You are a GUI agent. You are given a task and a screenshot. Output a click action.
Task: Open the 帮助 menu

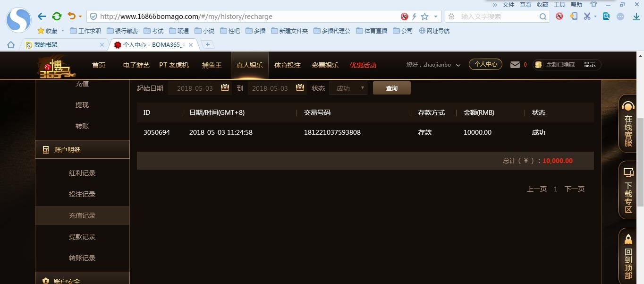[576, 4]
